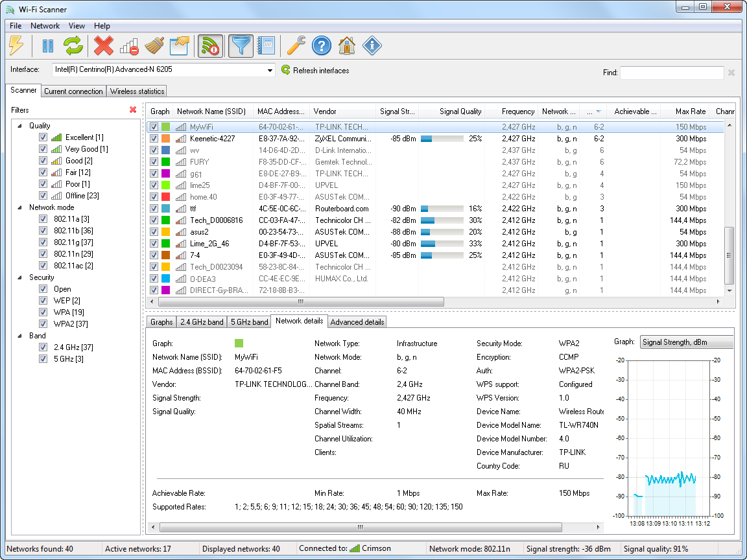The height and width of the screenshot is (560, 747).
Task: Open settings with the wrench icon
Action: click(296, 45)
